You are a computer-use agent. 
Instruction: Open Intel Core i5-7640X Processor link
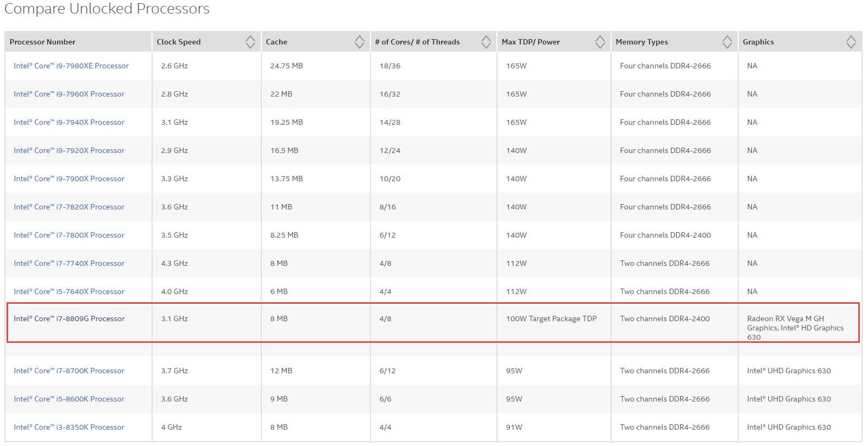(69, 291)
